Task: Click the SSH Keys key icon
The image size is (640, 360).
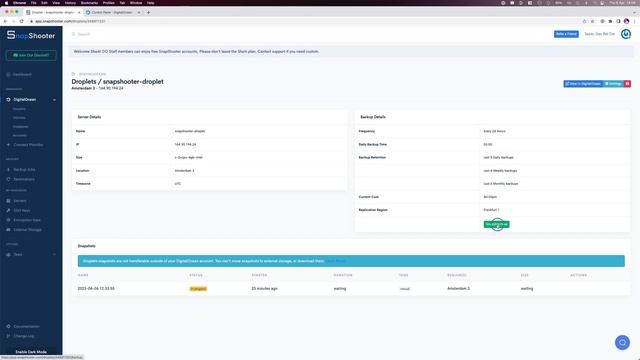Action: [x=8, y=211]
